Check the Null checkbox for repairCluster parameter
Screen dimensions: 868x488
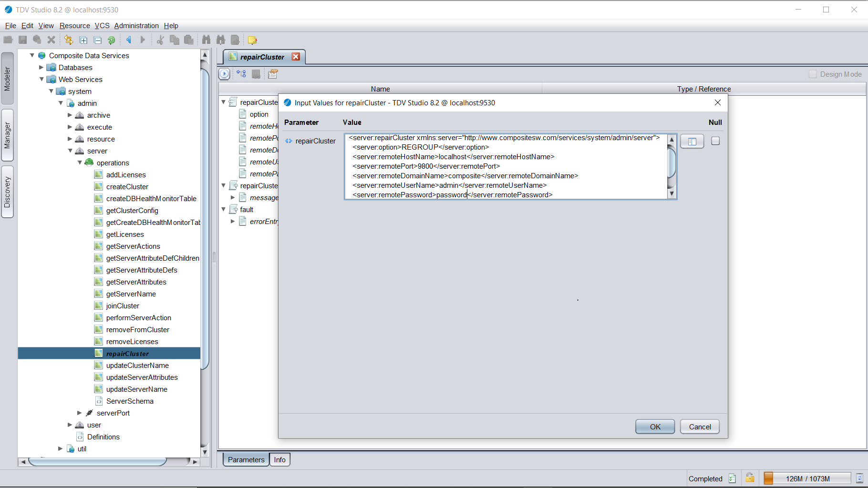[x=715, y=141]
